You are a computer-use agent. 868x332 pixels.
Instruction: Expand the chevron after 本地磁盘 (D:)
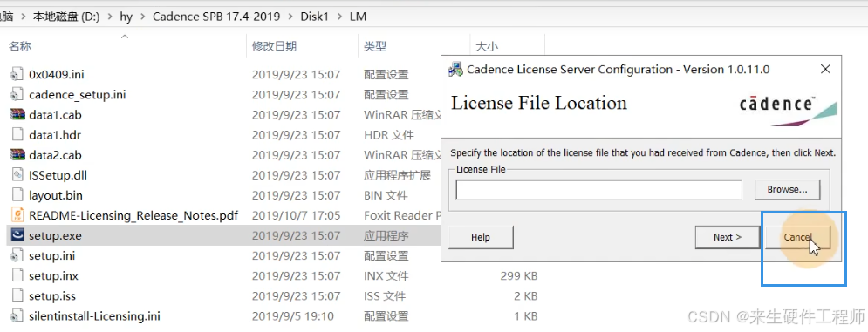click(110, 17)
